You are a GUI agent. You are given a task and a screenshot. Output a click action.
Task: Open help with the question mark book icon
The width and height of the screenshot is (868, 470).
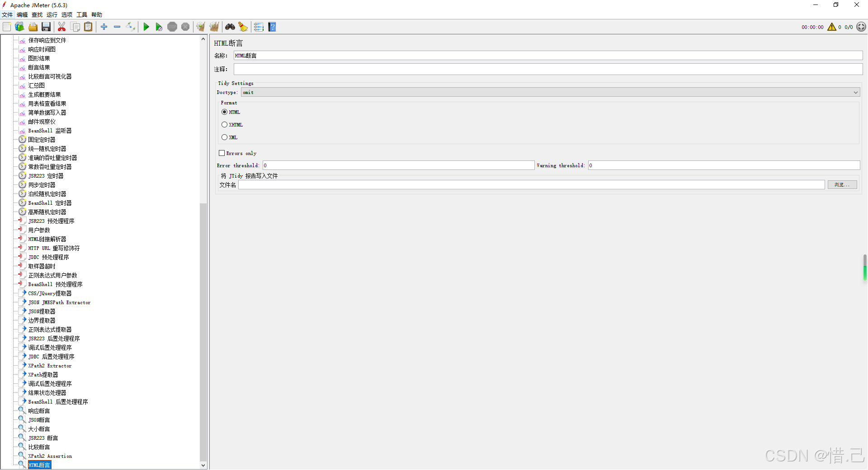tap(272, 27)
